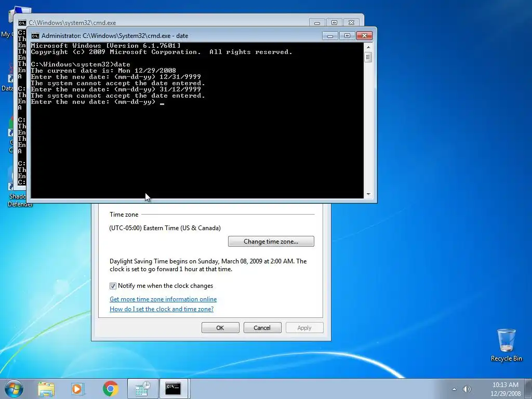Click the line with entered date 12/31/9999

[x=116, y=77]
